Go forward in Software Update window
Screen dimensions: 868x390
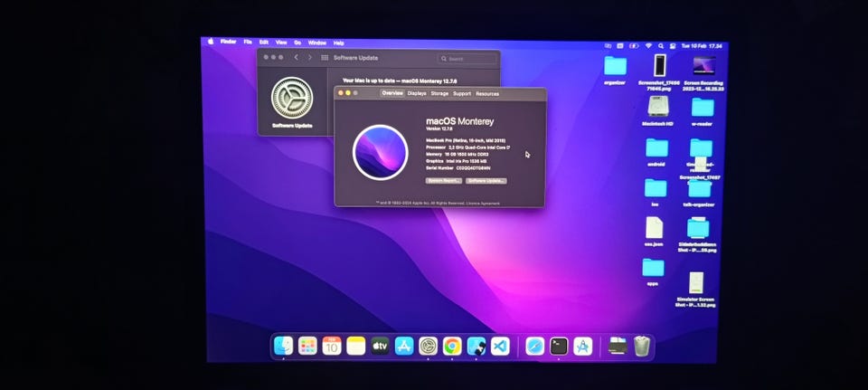click(310, 58)
